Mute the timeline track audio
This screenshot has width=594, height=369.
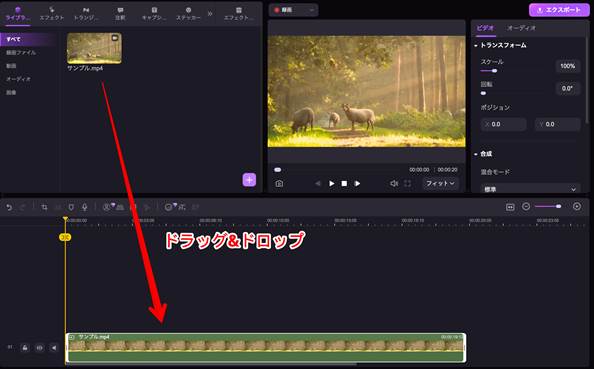pos(54,348)
